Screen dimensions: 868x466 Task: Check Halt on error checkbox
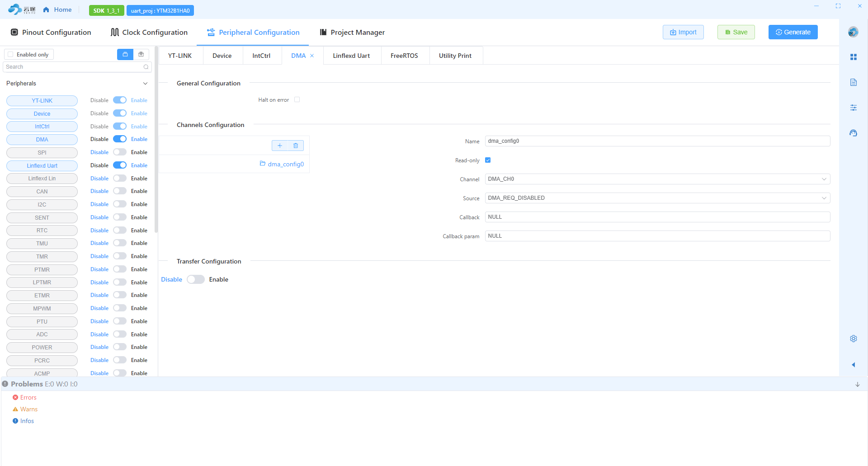(297, 100)
